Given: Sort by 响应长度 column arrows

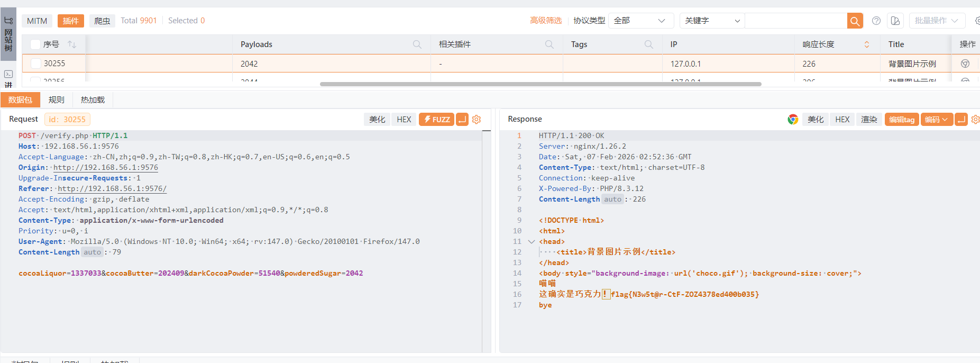Looking at the screenshot, I should pyautogui.click(x=867, y=44).
